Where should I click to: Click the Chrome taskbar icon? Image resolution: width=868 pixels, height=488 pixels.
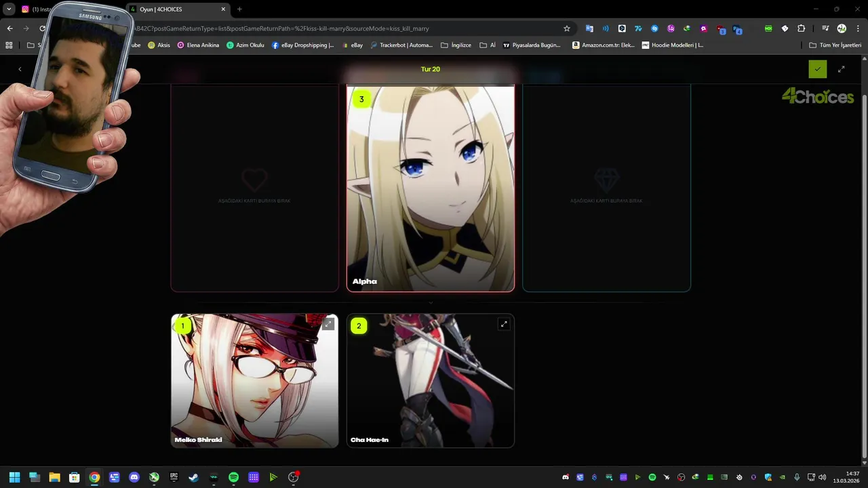94,477
